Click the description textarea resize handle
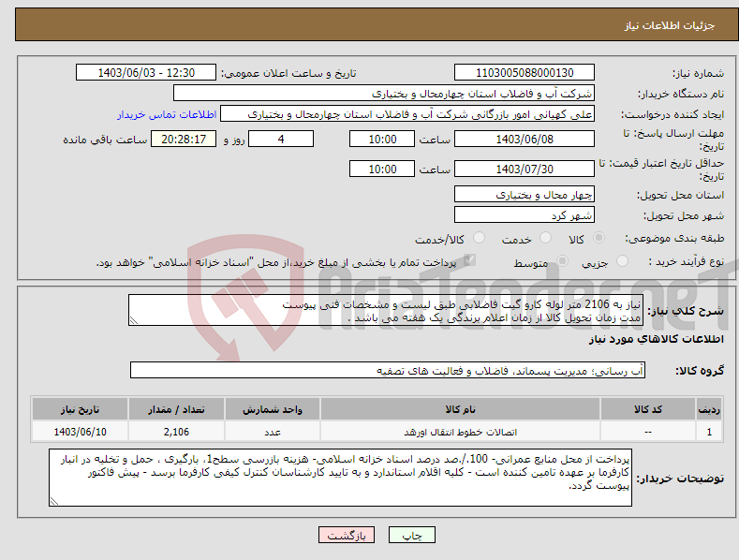Image resolution: width=739 pixels, height=560 pixels. 134,321
